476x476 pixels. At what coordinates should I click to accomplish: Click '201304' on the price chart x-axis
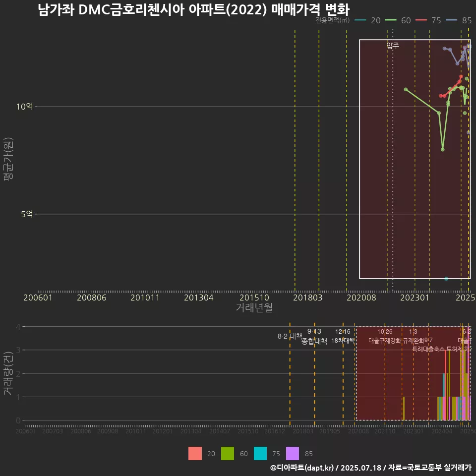tap(198, 297)
